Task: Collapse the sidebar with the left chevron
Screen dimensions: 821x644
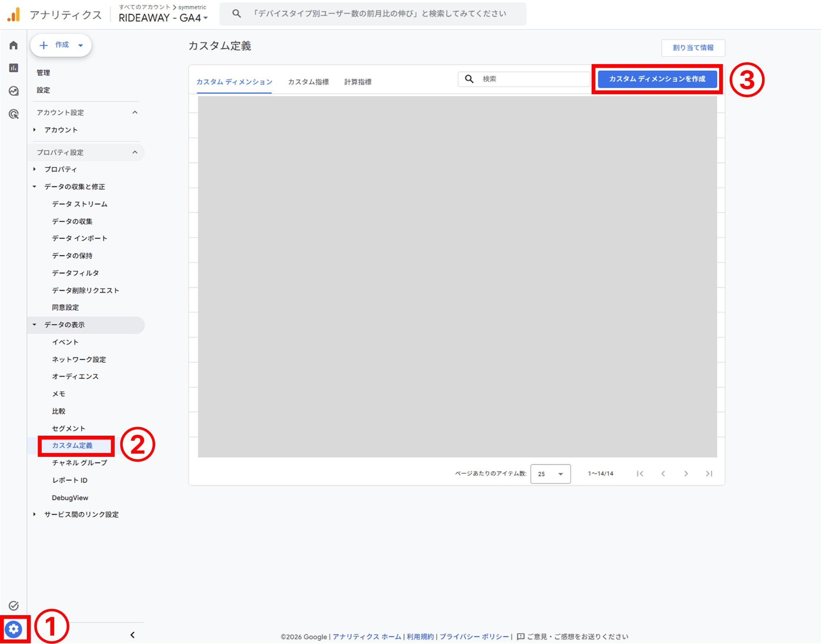Action: coord(133,635)
